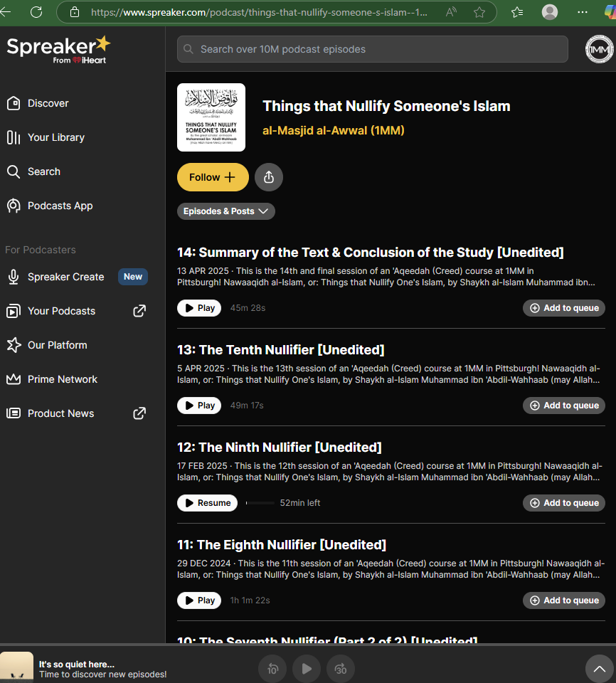Click episode 14 description text
Image resolution: width=616 pixels, height=683 pixels.
386,277
